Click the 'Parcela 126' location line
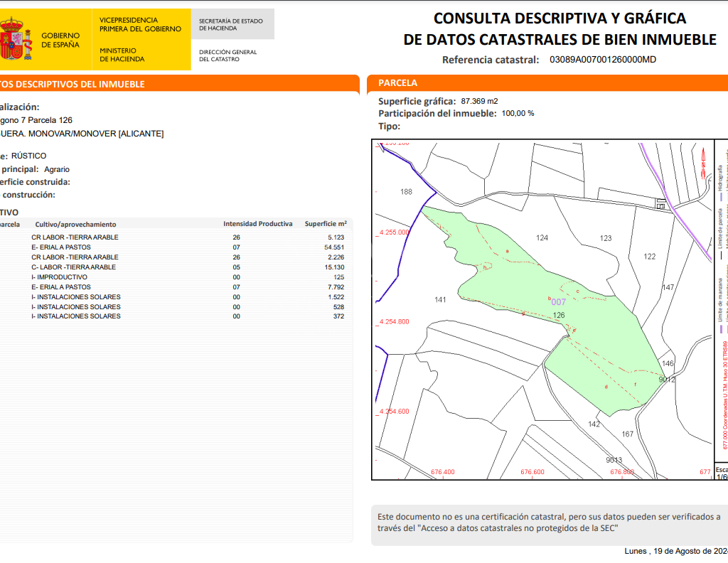This screenshot has height=563, width=728. 36,120
